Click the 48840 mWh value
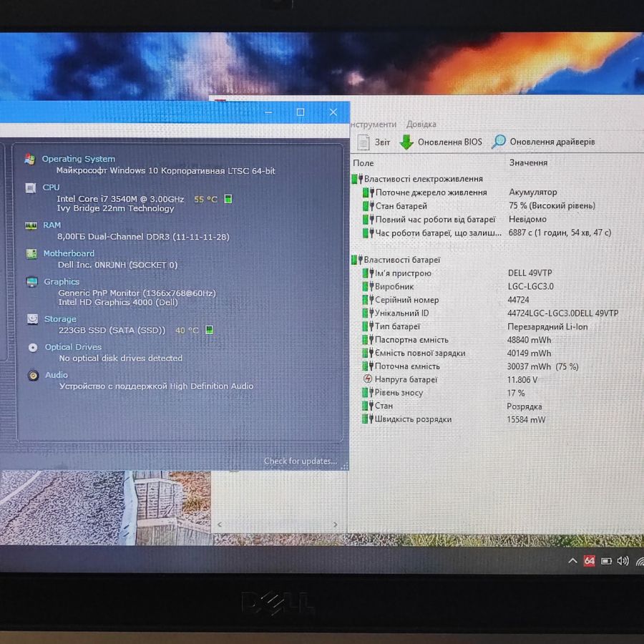Viewport: 644px width, 644px height. (x=529, y=340)
